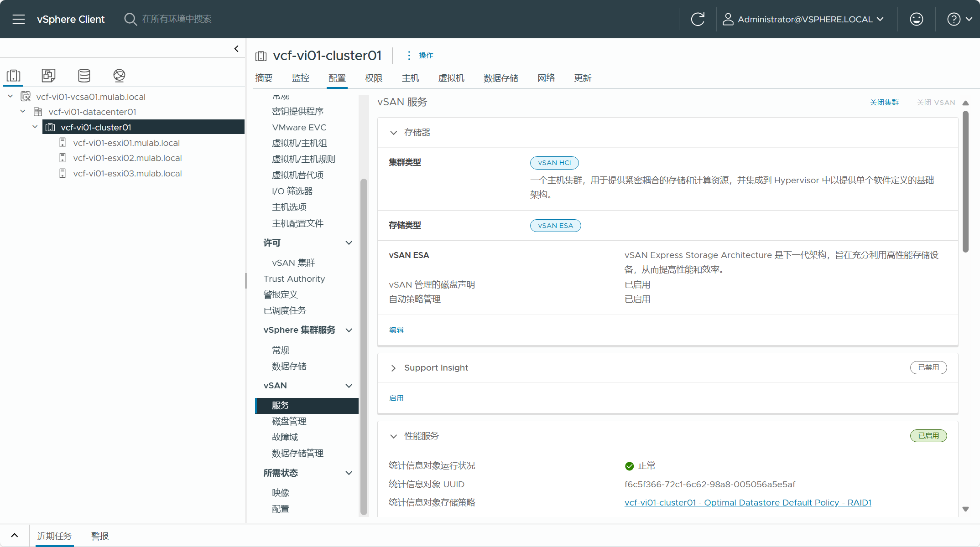Click host icon beside vcf-vi01-esxi02.mulab.local
This screenshot has width=980, height=547.
tap(63, 158)
